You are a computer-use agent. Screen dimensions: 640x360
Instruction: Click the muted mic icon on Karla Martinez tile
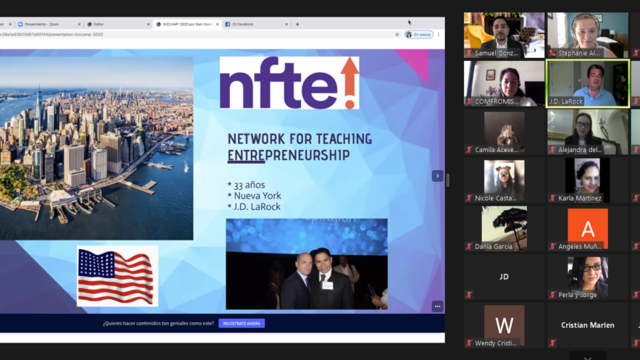553,198
